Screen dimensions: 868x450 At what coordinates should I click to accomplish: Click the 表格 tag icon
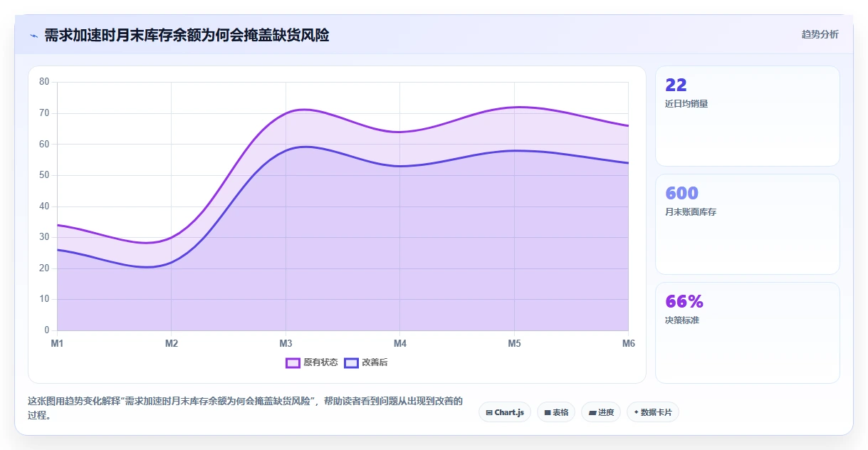(x=548, y=412)
